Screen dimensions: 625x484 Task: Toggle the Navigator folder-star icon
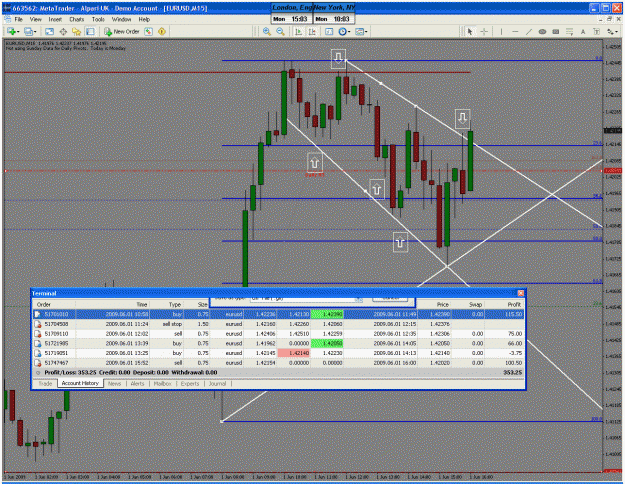77,31
